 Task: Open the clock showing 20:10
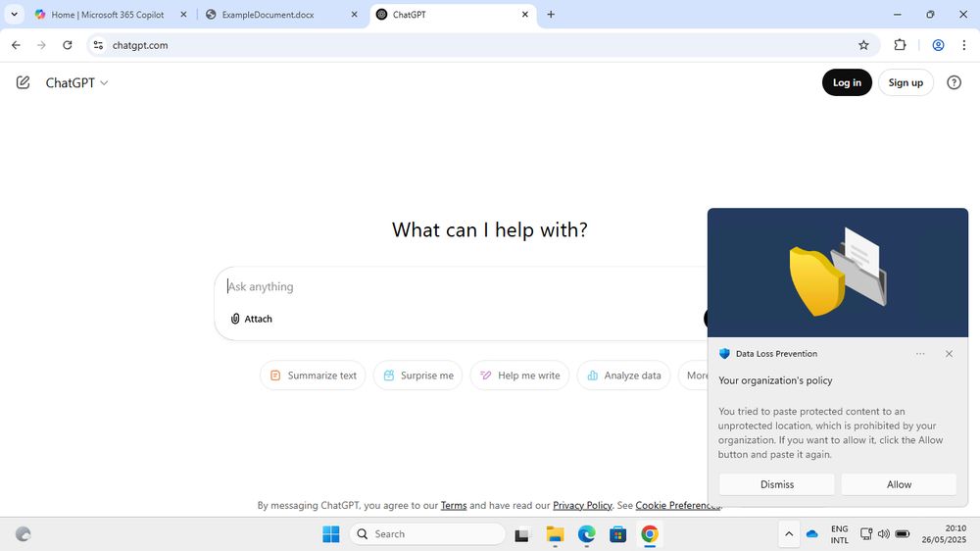944,534
